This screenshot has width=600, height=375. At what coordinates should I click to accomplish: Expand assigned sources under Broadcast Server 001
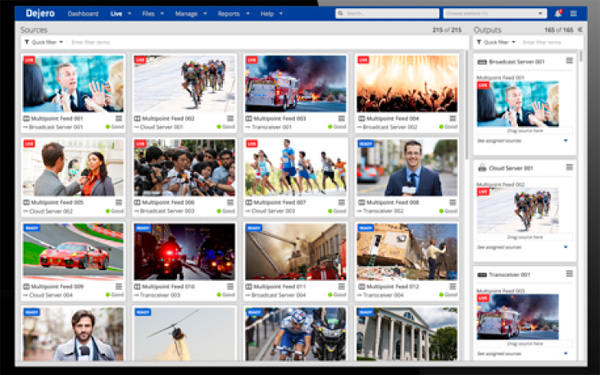click(566, 141)
